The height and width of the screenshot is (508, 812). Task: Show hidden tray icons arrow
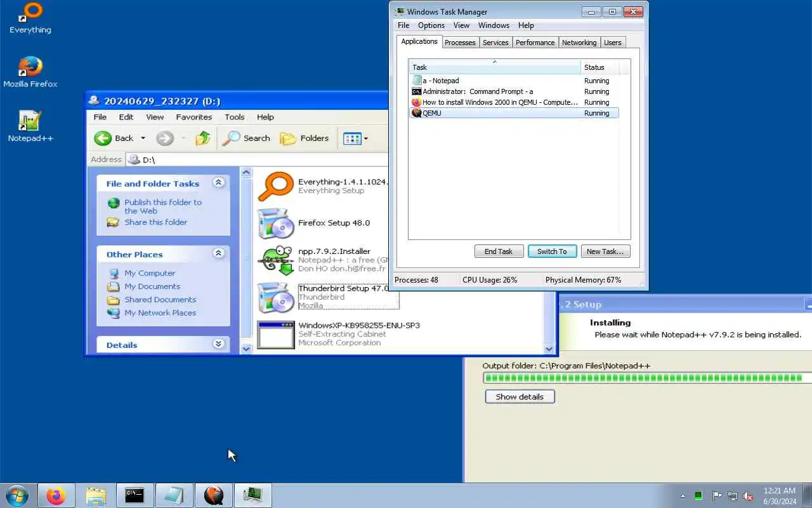pyautogui.click(x=683, y=496)
